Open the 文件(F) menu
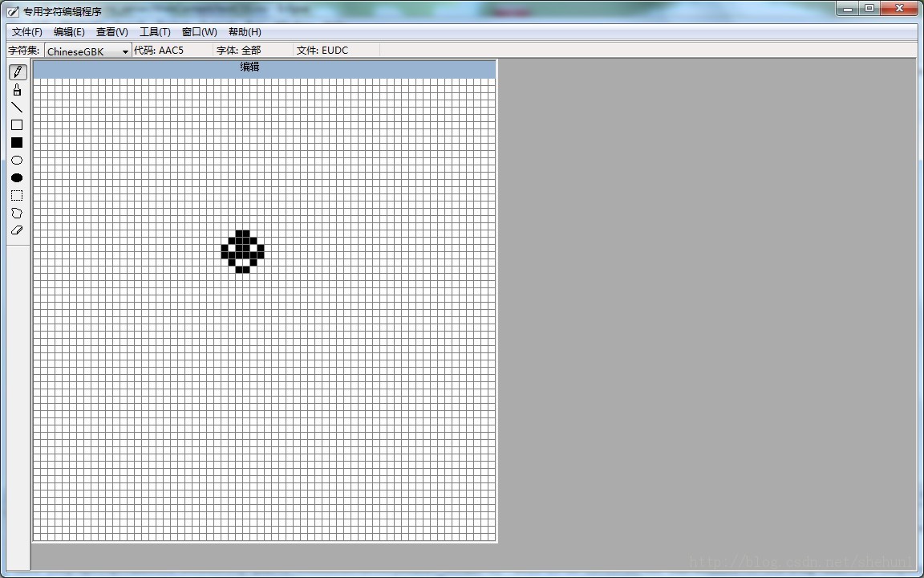This screenshot has height=578, width=924. point(26,32)
